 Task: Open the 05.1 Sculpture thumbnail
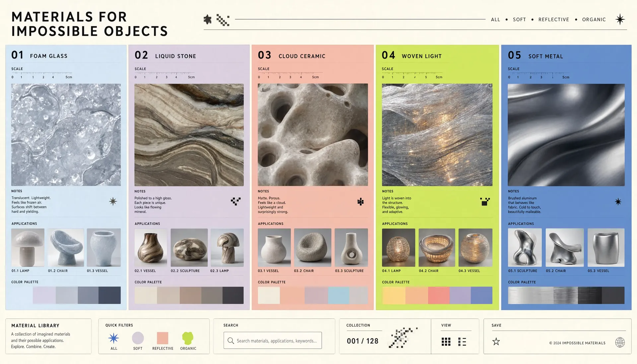tap(525, 248)
